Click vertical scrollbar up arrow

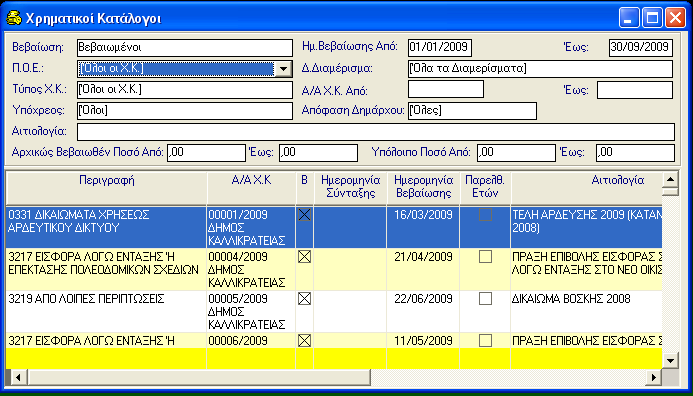click(x=670, y=179)
